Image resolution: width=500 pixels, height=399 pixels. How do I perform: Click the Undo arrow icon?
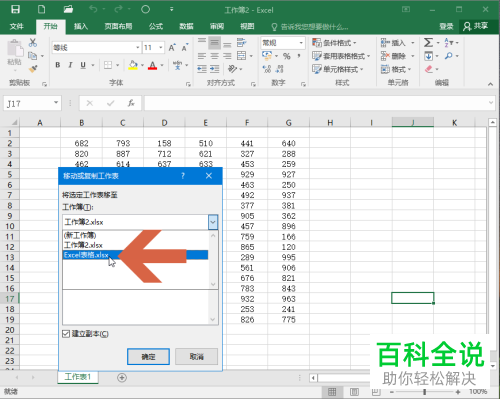click(93, 9)
